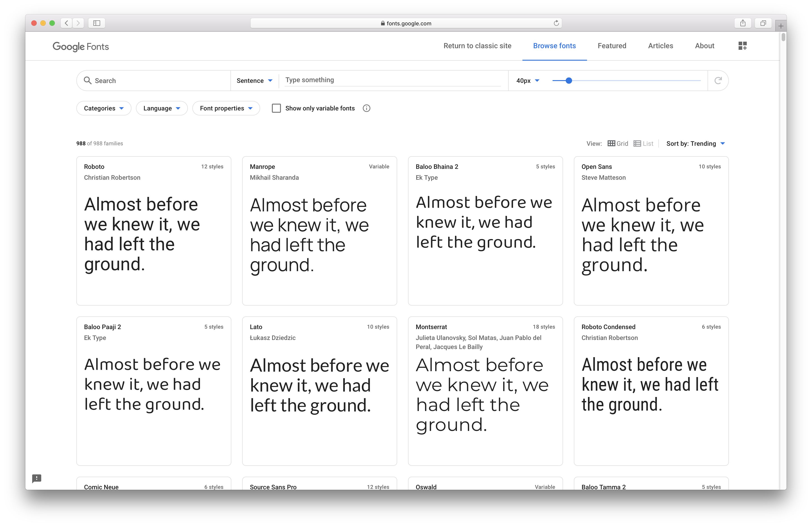Toggle Safari sidebar button
Image resolution: width=812 pixels, height=526 pixels.
97,23
